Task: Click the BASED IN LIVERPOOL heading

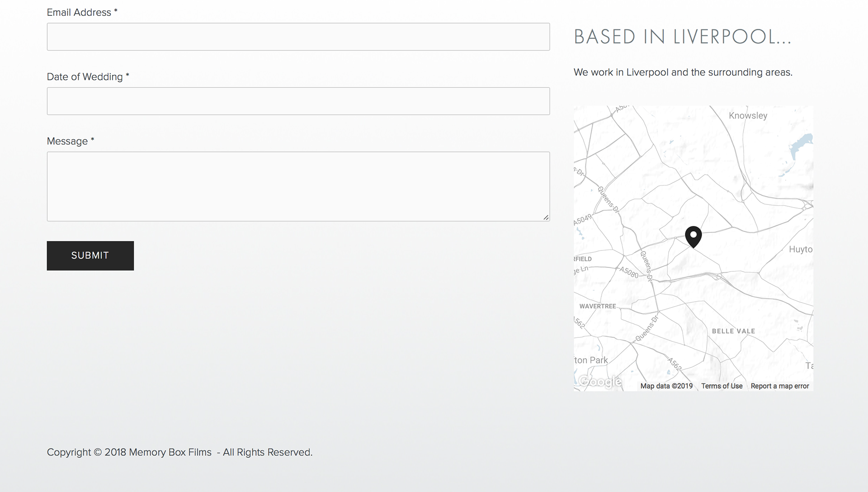Action: 683,37
